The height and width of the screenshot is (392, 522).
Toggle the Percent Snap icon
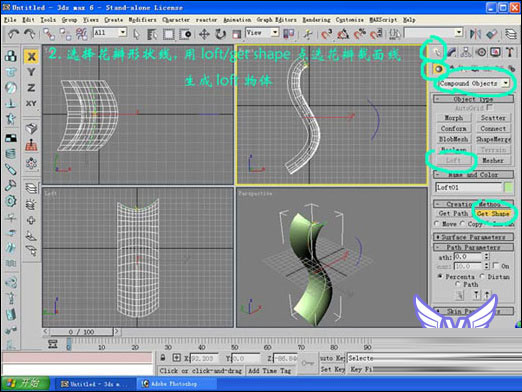pos(360,34)
